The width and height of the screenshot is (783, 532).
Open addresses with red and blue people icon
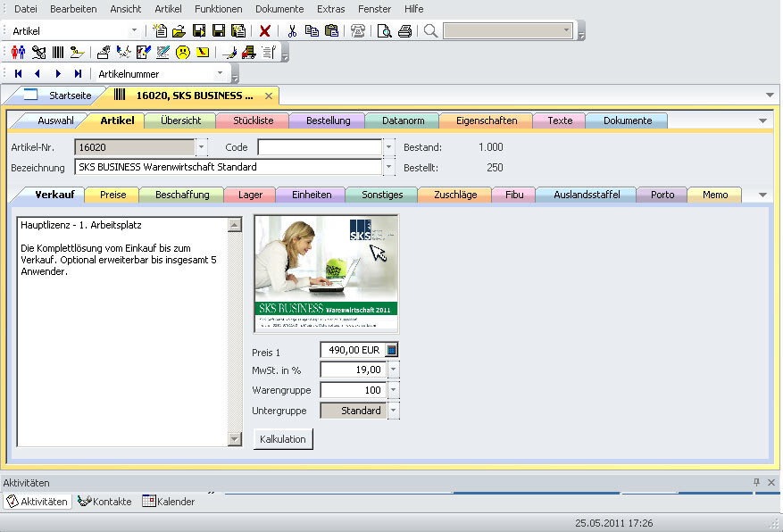(19, 52)
